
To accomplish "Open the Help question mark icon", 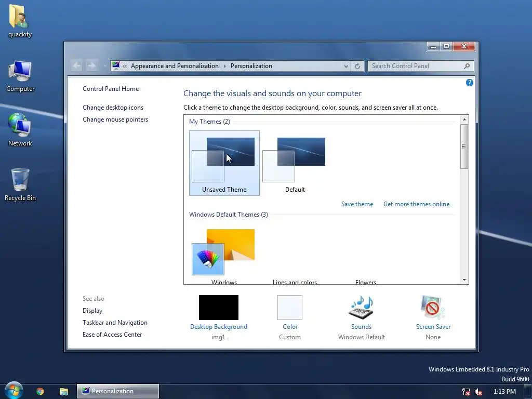I will tap(469, 83).
